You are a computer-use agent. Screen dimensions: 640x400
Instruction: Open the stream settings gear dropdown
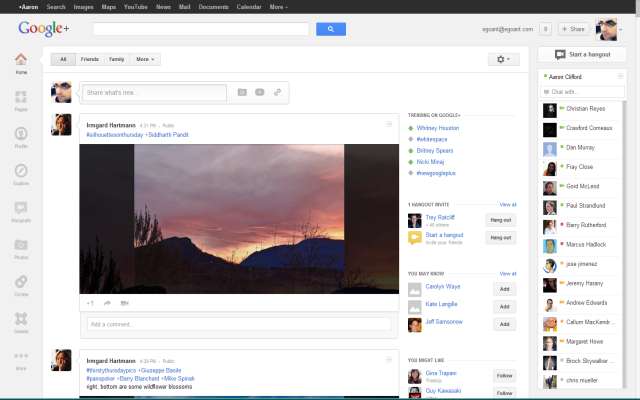pyautogui.click(x=504, y=59)
